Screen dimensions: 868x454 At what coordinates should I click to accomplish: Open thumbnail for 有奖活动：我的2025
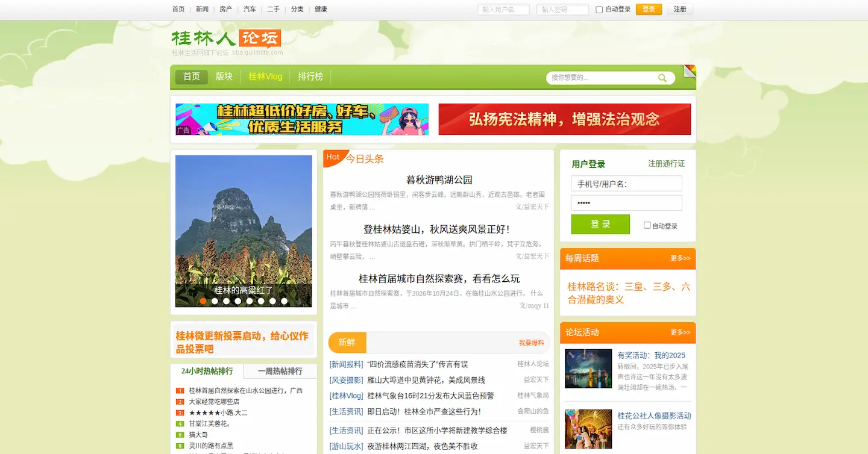coord(588,368)
